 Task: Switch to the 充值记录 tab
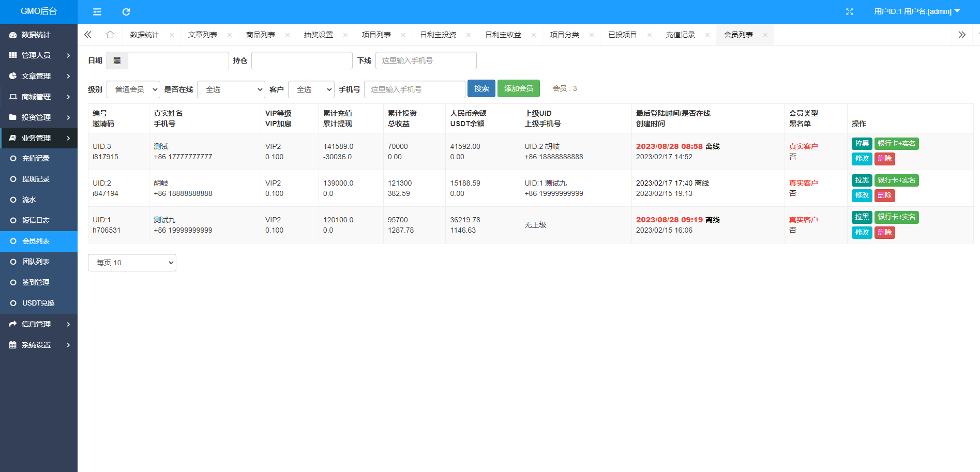pyautogui.click(x=681, y=34)
